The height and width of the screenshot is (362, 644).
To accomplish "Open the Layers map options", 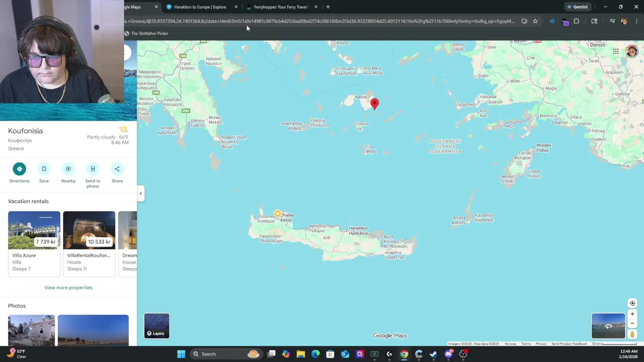I will coord(157,326).
